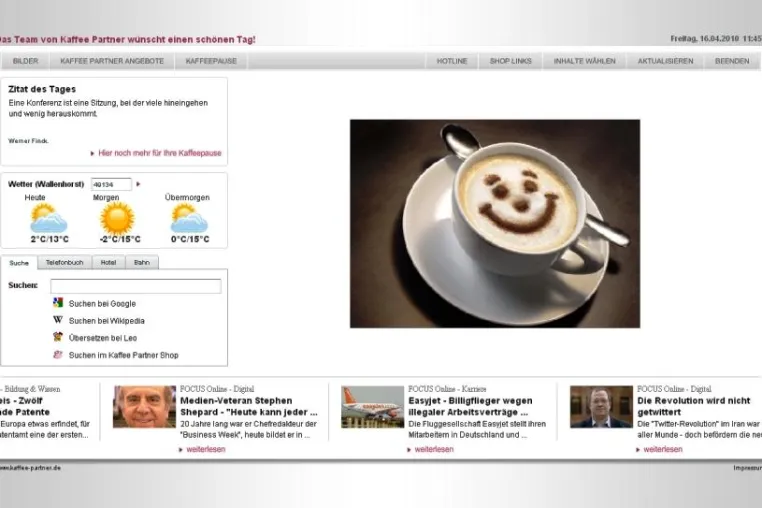Click today's temperature 2°C/13°C
This screenshot has width=762, height=508.
pos(50,239)
